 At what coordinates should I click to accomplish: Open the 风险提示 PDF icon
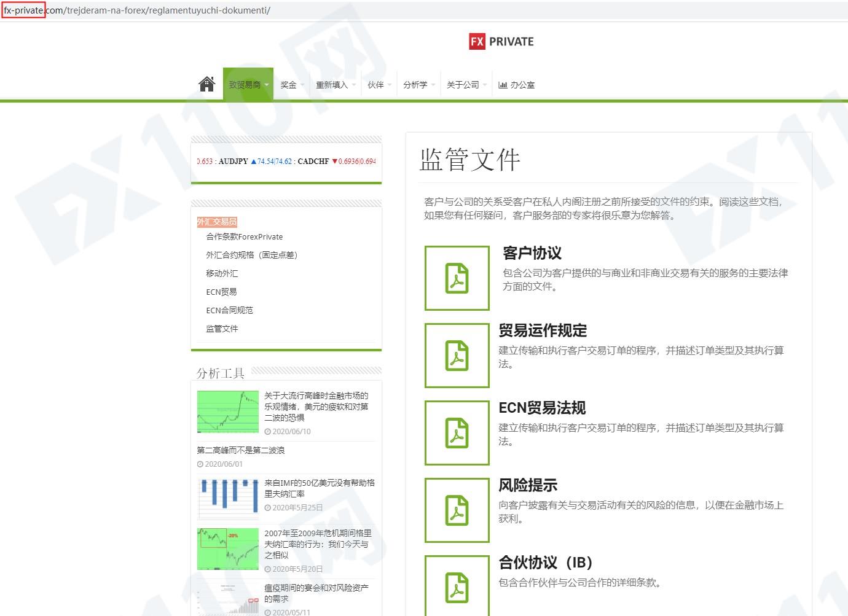click(x=457, y=510)
